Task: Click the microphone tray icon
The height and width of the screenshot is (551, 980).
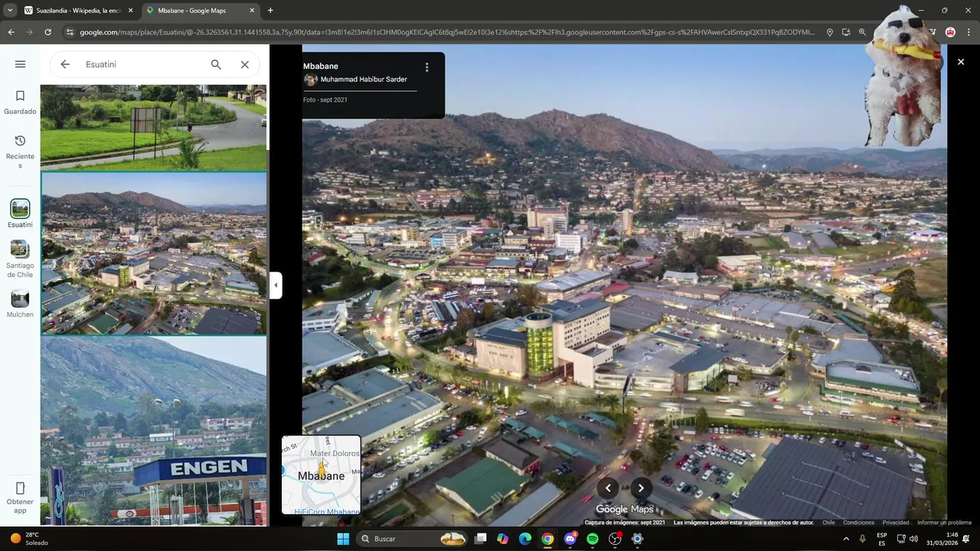Action: [x=863, y=539]
